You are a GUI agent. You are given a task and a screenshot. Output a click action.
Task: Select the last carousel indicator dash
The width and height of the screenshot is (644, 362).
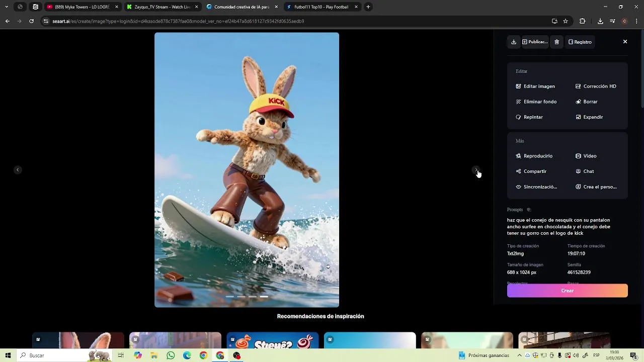click(x=264, y=297)
